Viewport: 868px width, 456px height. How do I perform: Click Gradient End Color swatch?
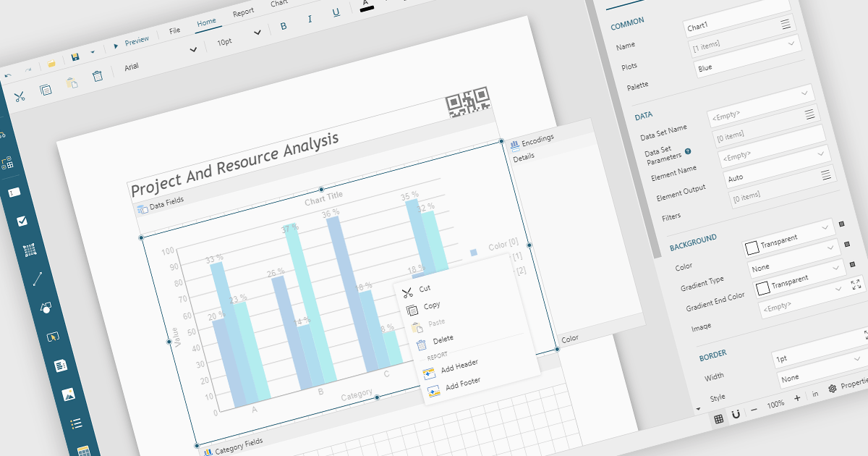click(x=763, y=288)
